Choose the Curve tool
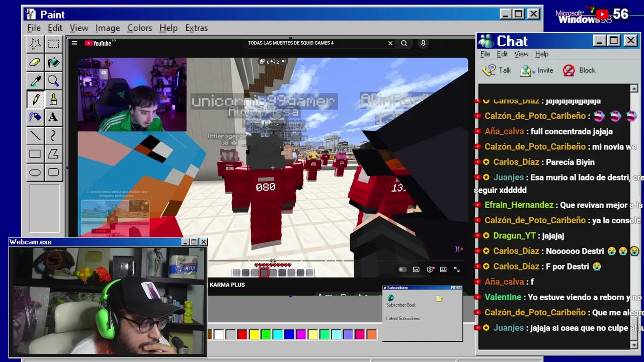This screenshot has width=644, height=362. 53,135
